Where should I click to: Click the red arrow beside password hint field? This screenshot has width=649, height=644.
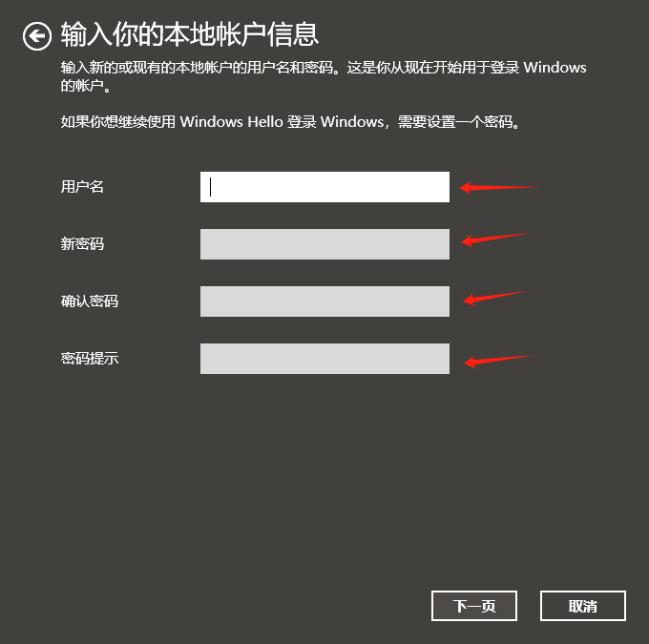(x=499, y=361)
